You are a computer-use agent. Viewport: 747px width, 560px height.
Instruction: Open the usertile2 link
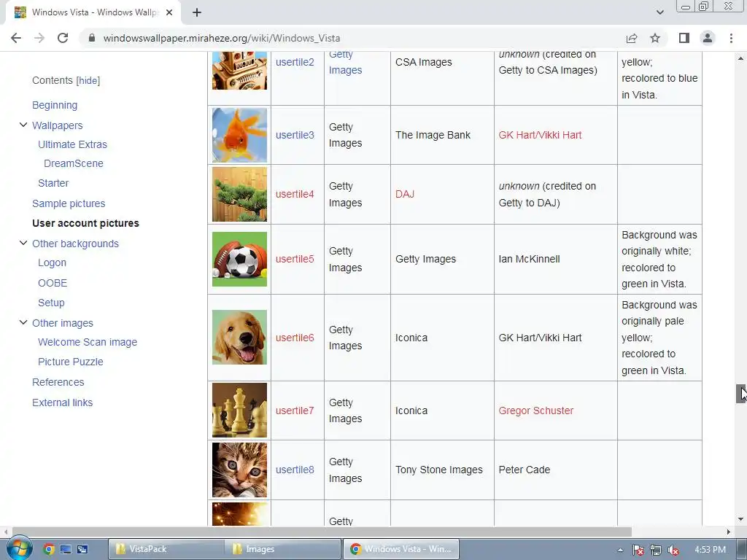295,63
